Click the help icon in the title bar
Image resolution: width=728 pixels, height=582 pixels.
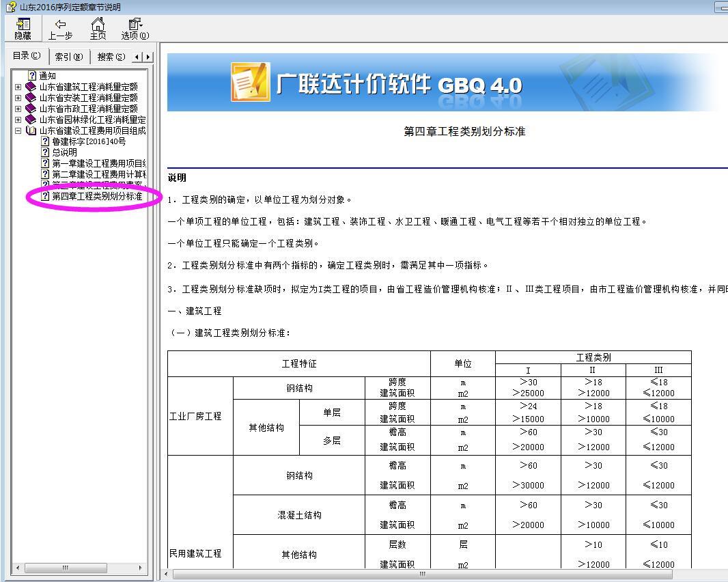pyautogui.click(x=10, y=6)
